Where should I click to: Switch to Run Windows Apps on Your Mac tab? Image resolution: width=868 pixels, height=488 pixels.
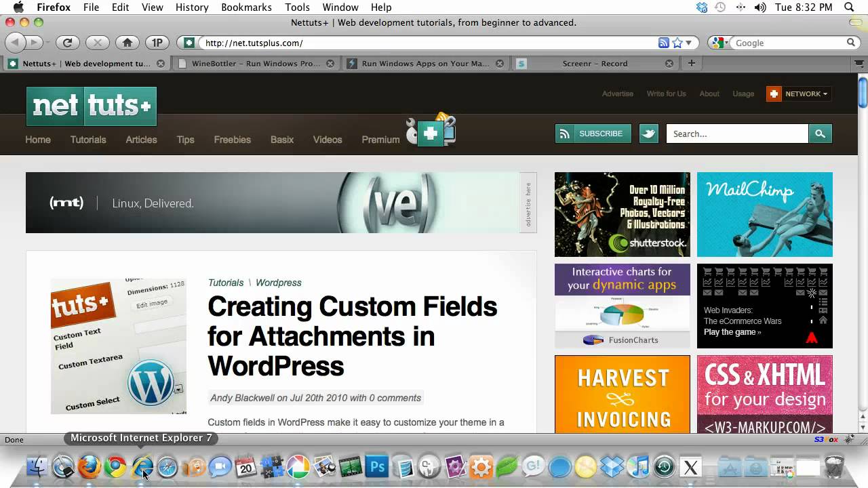[x=425, y=64]
